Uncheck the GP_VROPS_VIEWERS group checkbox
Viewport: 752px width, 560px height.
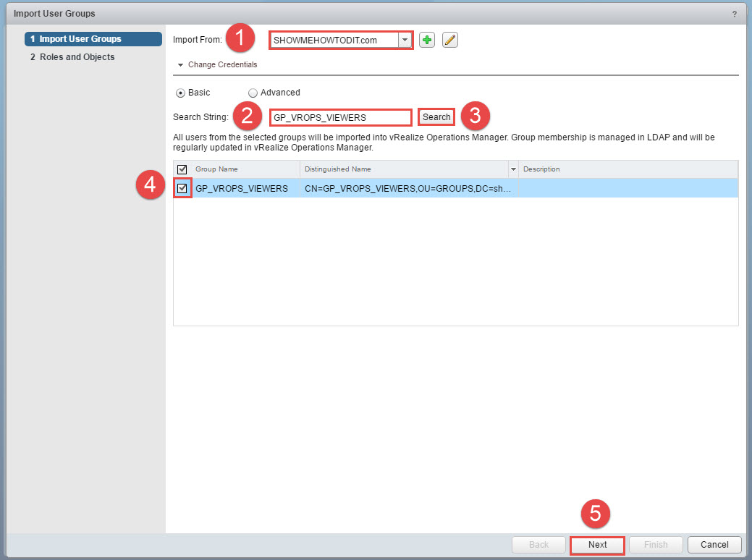click(x=182, y=189)
